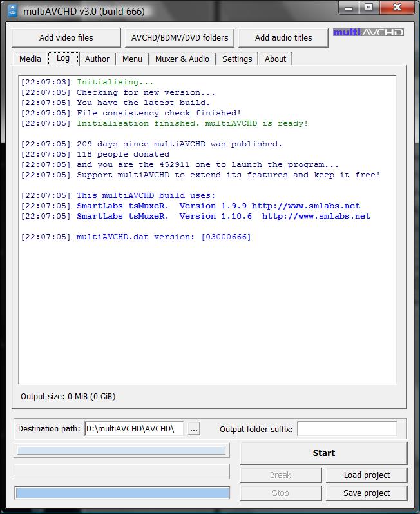Click the 'Output folder suffix:' label
Image resolution: width=420 pixels, height=514 pixels.
pos(256,429)
